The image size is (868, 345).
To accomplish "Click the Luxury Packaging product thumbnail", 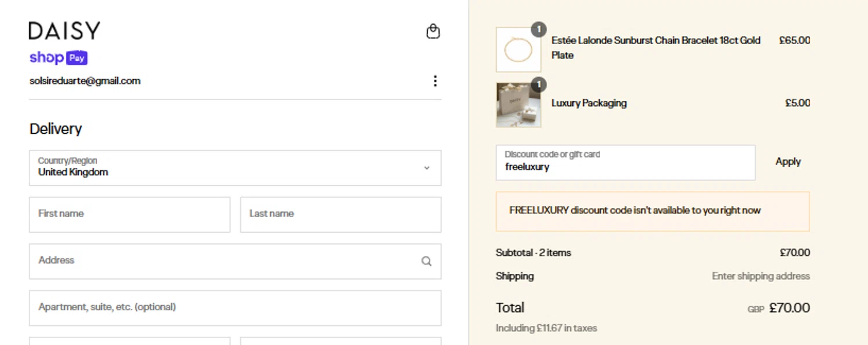I will click(x=518, y=105).
